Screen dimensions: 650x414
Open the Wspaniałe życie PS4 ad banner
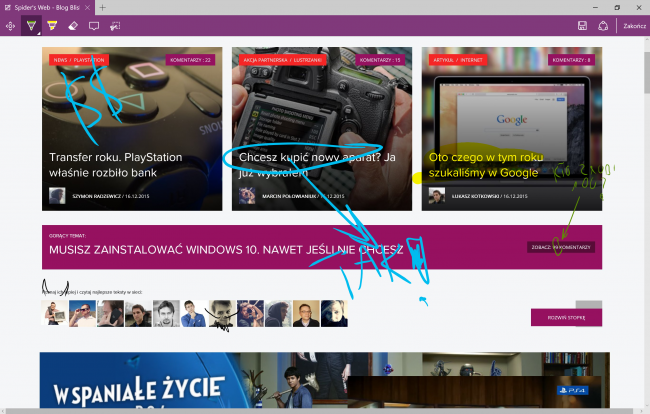click(325, 380)
